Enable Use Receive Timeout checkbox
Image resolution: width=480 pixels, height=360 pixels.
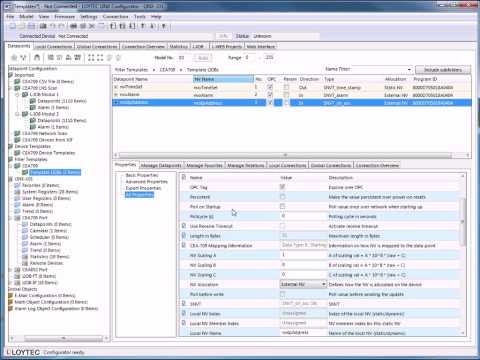pyautogui.click(x=283, y=226)
